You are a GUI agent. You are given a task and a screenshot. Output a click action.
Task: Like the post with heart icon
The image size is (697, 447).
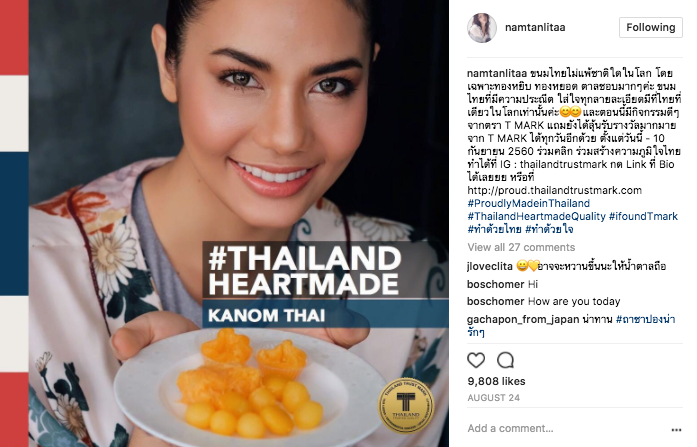tap(476, 360)
